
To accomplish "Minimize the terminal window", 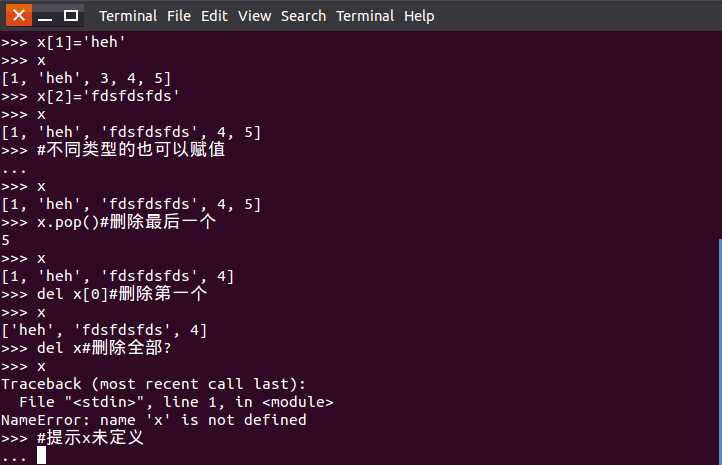I will [45, 16].
